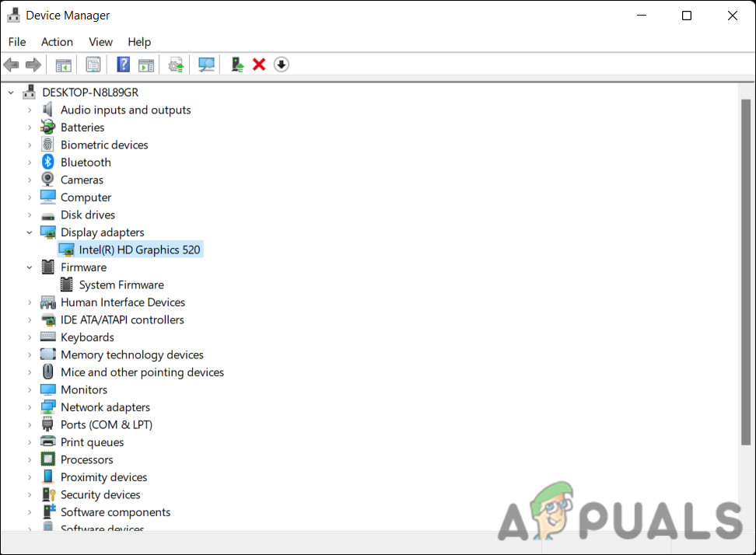Collapse the Firmware node

pyautogui.click(x=30, y=267)
